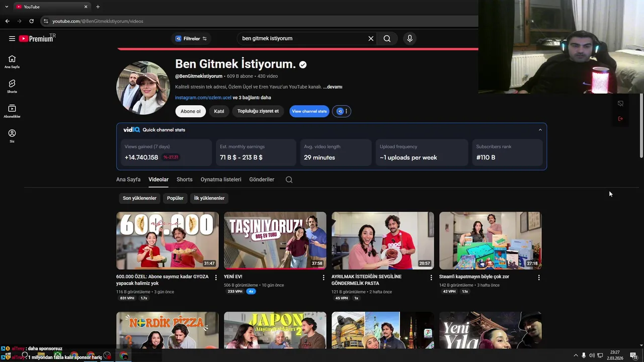Open 've 3 bağlantı daha' links
Image resolution: width=644 pixels, height=362 pixels.
[x=252, y=98]
